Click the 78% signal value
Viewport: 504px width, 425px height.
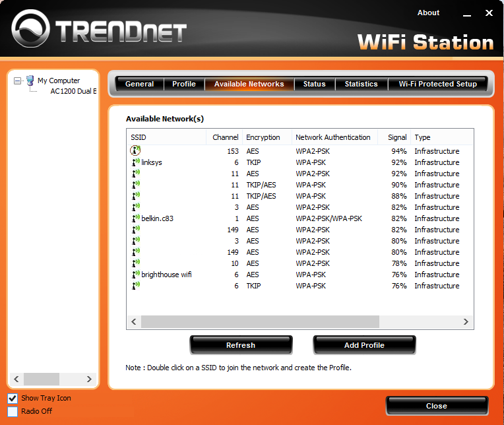click(399, 263)
